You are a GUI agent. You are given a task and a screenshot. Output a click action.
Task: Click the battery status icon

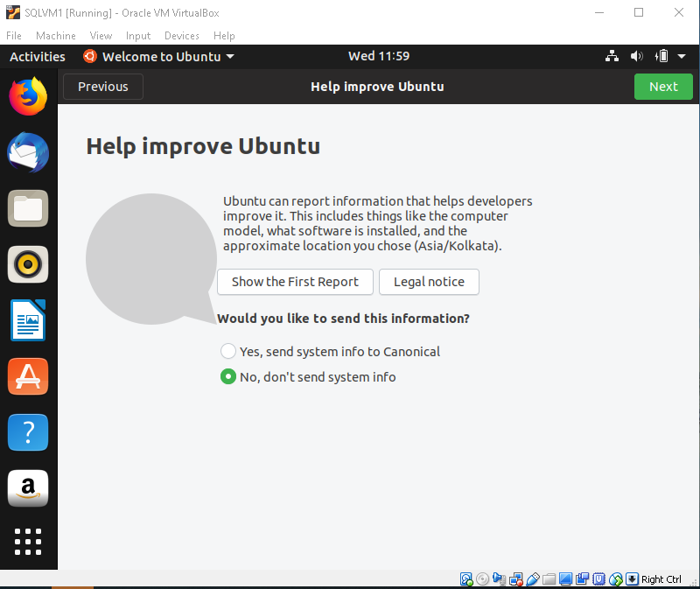pyautogui.click(x=661, y=56)
